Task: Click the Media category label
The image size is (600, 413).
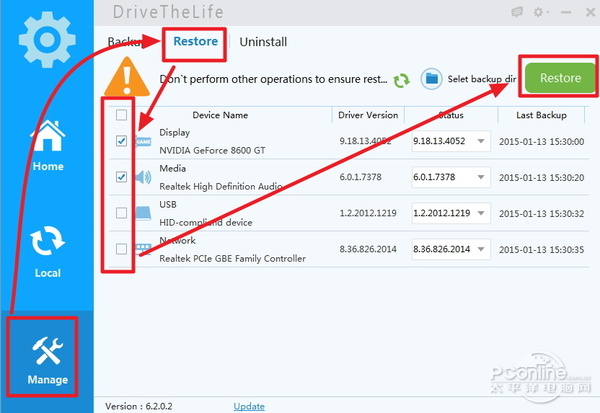Action: tap(173, 168)
